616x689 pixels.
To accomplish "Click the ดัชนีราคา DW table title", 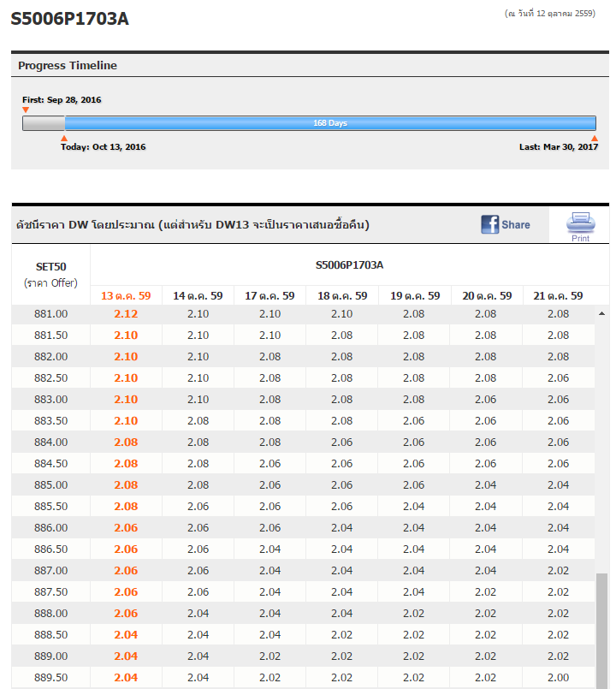I will click(x=192, y=225).
